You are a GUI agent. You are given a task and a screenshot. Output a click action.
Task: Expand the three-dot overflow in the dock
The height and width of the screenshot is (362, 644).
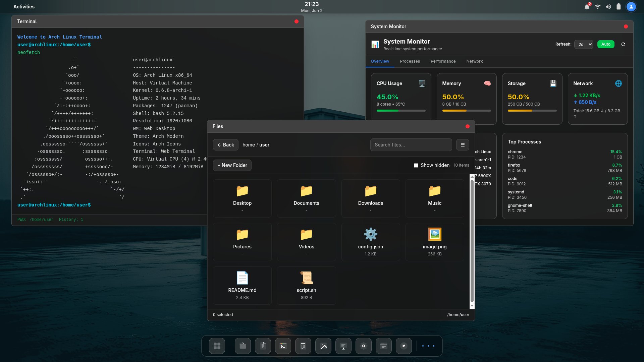point(428,346)
